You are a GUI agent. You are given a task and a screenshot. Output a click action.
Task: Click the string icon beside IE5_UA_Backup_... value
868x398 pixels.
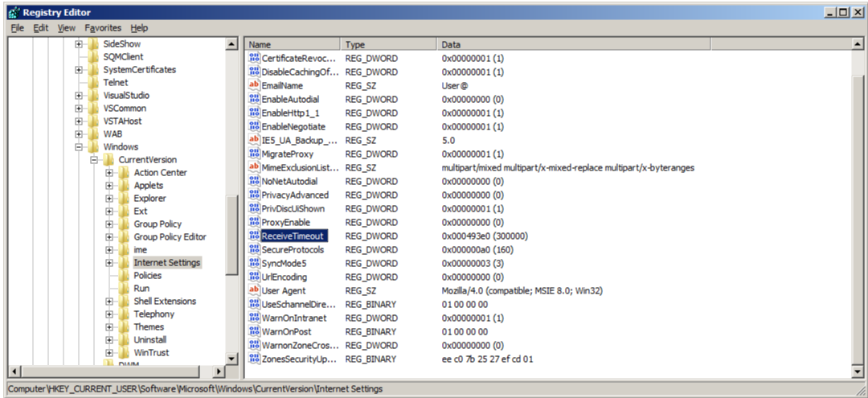[254, 140]
